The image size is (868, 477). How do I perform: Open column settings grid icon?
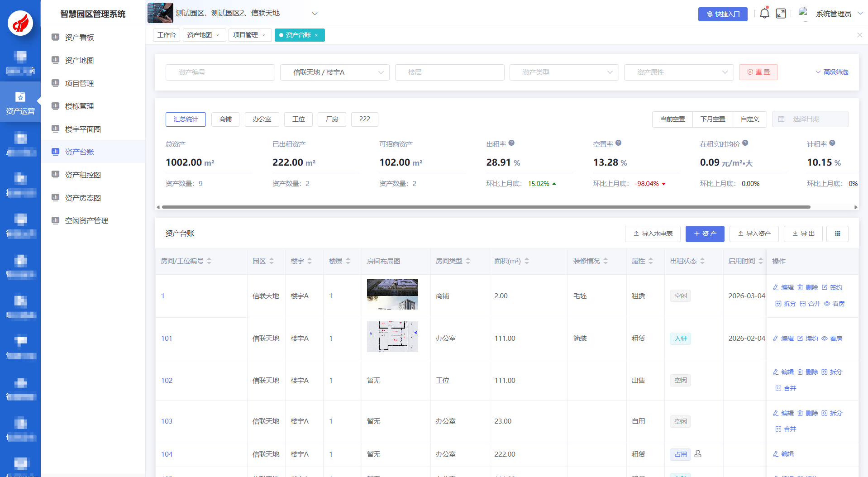(837, 234)
